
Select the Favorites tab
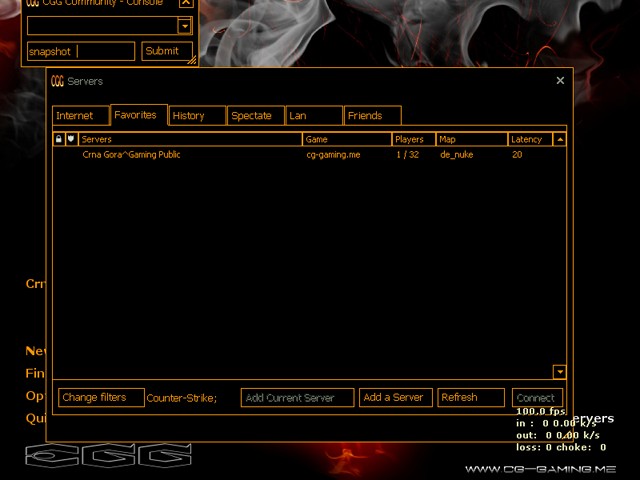coord(139,115)
